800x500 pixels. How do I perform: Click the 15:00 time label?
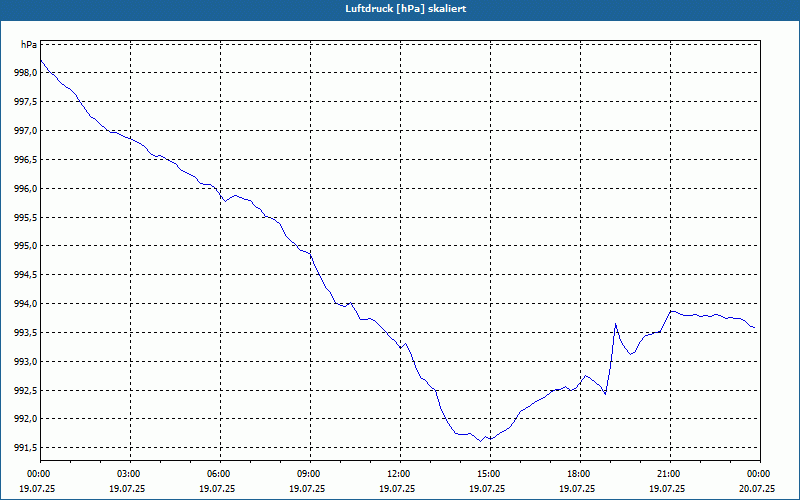click(490, 474)
